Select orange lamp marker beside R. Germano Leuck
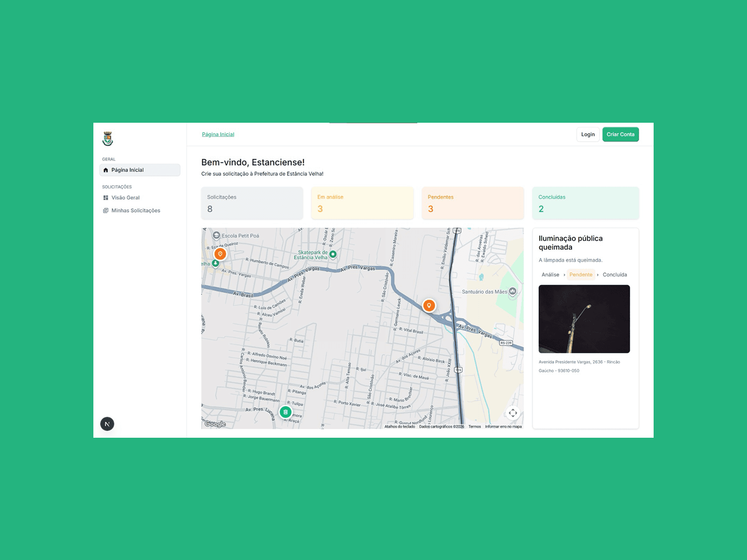Screen dimensions: 747x560 point(429,306)
